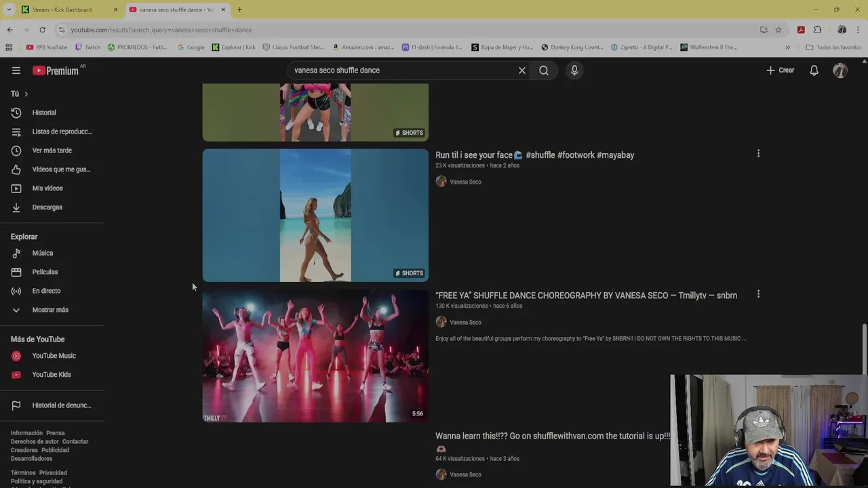The image size is (868, 488).
Task: Open 'Run til i see your face' options menu
Action: click(x=758, y=154)
